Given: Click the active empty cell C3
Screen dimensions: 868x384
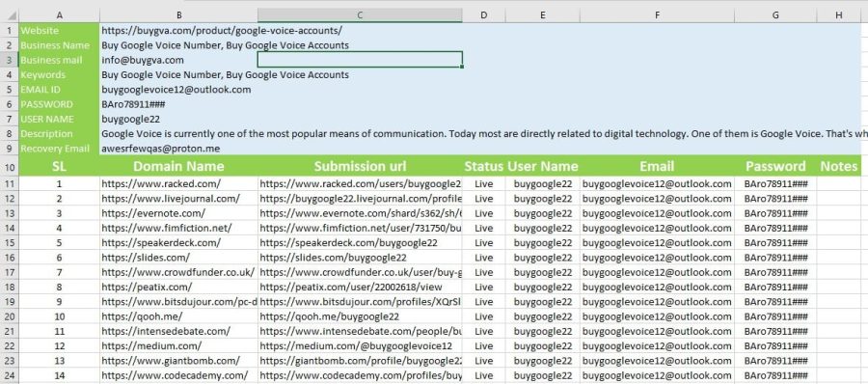Looking at the screenshot, I should pyautogui.click(x=360, y=59).
